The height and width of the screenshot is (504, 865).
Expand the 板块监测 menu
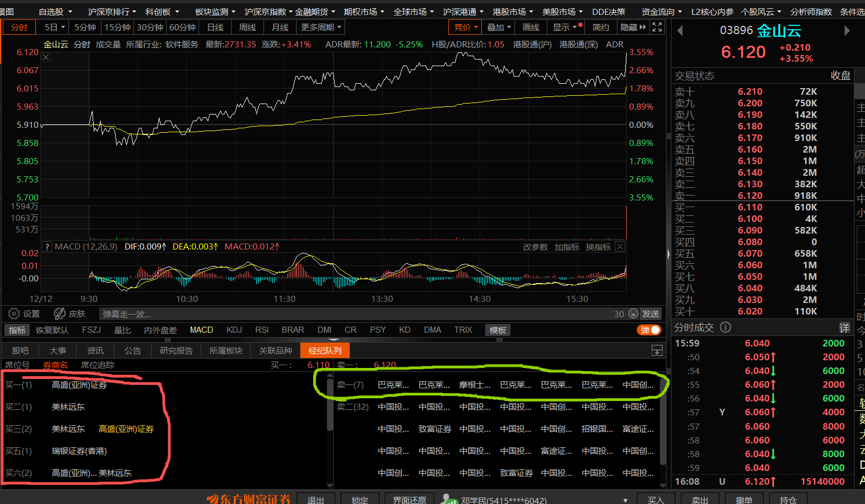[215, 12]
